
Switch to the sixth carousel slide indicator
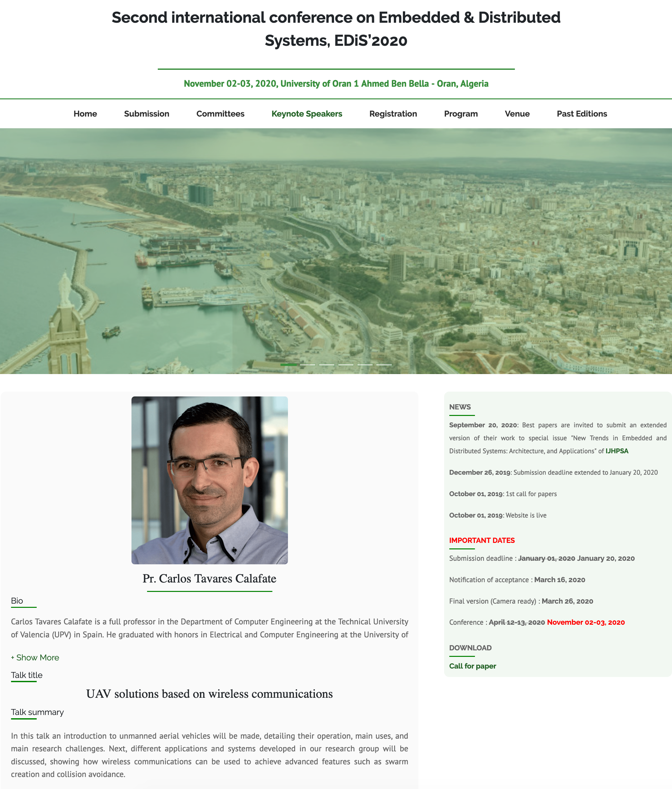coord(384,365)
